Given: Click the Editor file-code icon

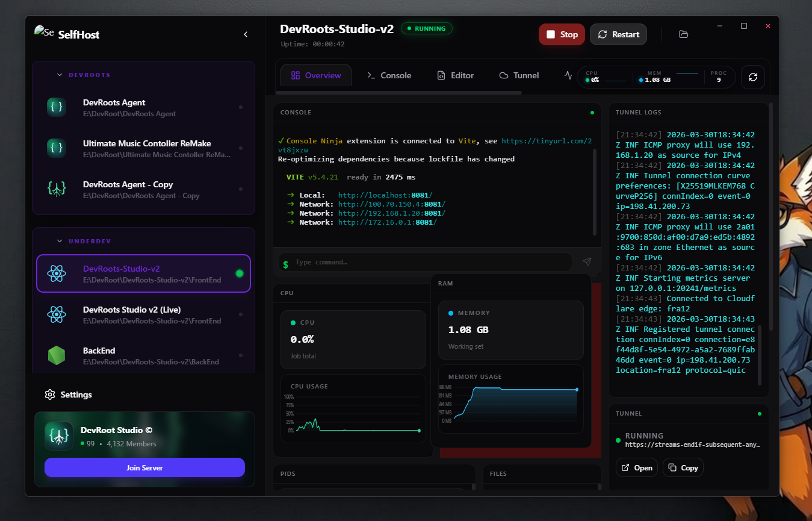Looking at the screenshot, I should point(440,75).
